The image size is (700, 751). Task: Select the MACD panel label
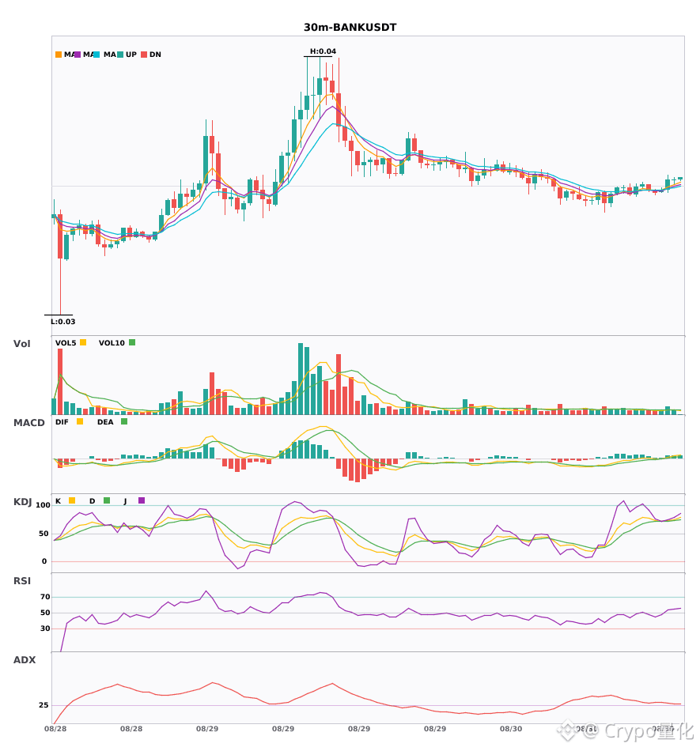tap(28, 423)
